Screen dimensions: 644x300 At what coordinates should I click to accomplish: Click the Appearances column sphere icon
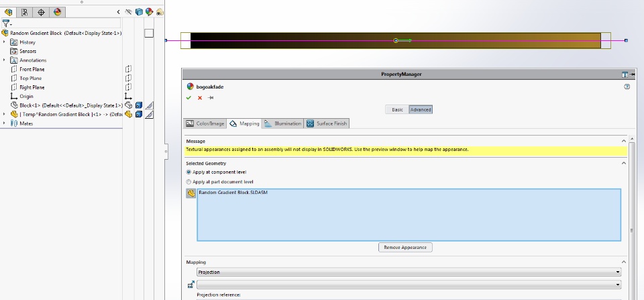coord(149,12)
